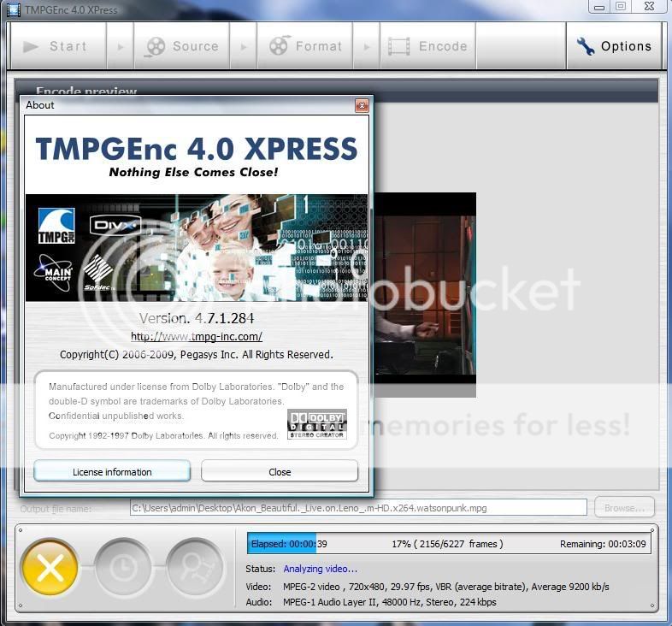Switch to the Format step tab
Viewport: 672px width, 626px height.
tap(304, 46)
